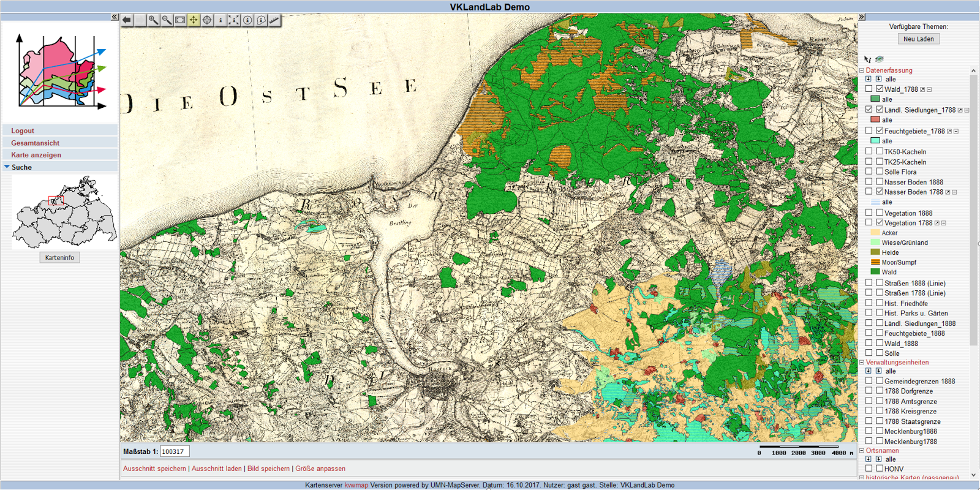Collapse legend classes of Vegetation 1788
The height and width of the screenshot is (490, 980).
[x=944, y=223]
